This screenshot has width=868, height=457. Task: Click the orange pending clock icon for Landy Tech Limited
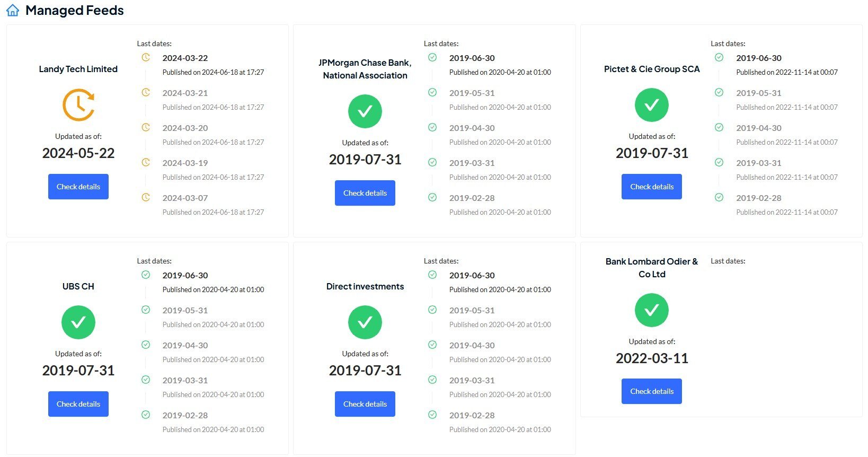pos(78,105)
